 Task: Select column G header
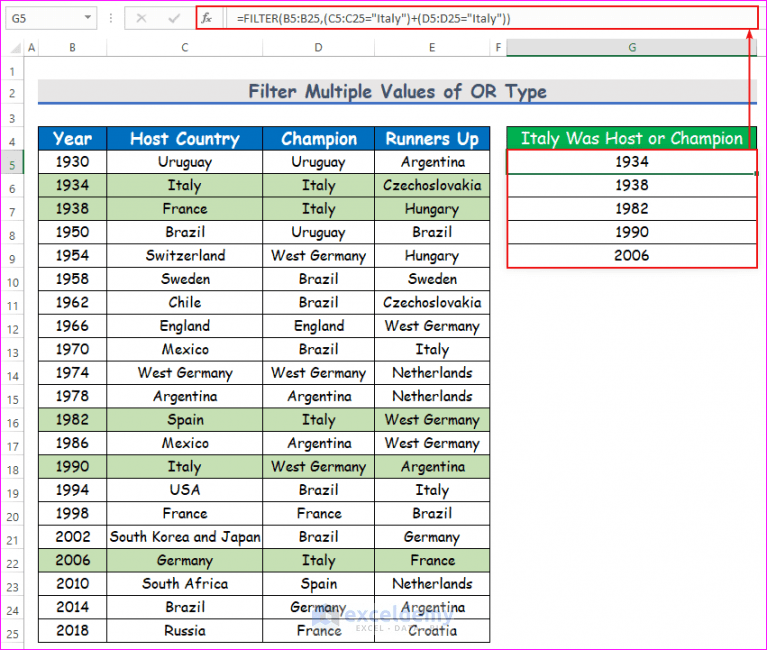click(x=632, y=47)
